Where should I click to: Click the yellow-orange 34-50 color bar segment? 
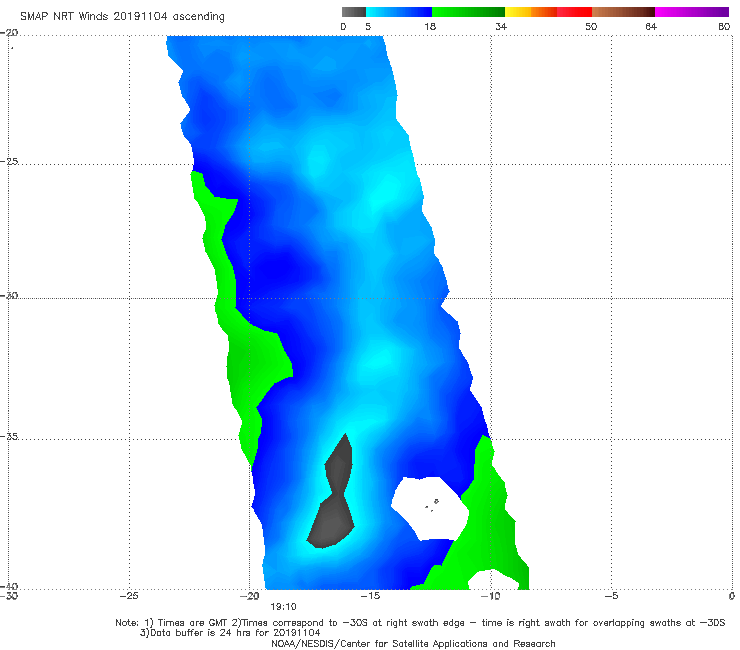pos(548,12)
